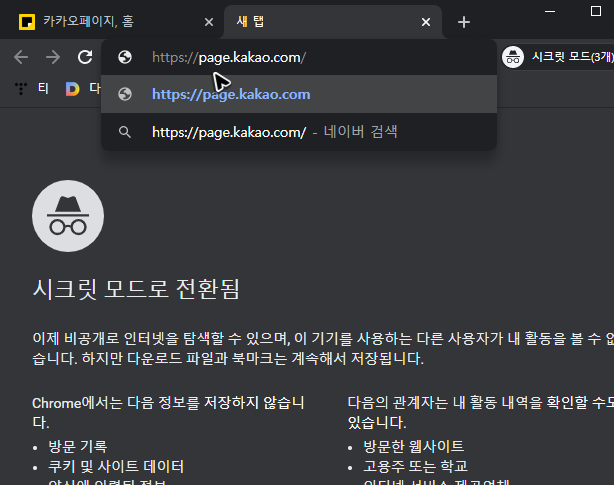Click inside the page.kakao.com URL field

pyautogui.click(x=299, y=57)
